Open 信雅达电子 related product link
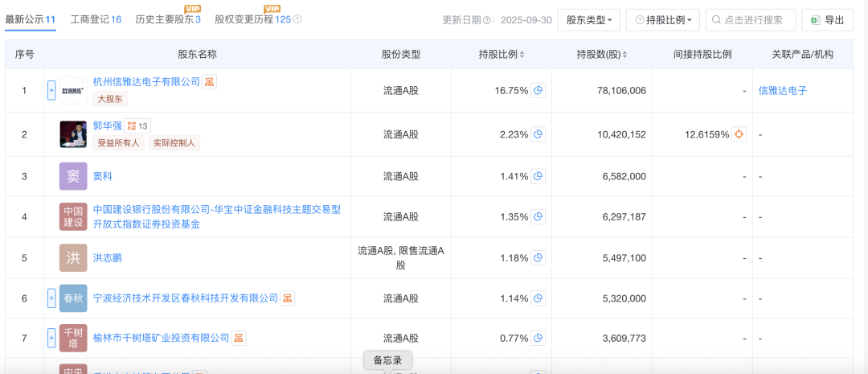Viewport: 868px width, 374px height. (783, 90)
